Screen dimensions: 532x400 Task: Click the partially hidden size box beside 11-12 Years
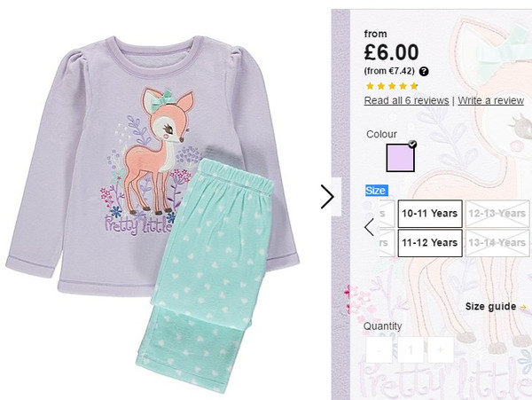(387, 243)
